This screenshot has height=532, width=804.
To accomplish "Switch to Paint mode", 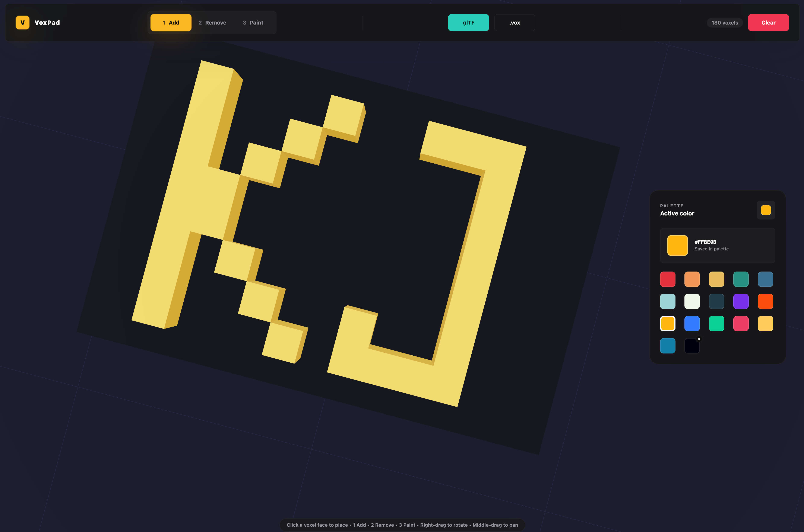I will (x=253, y=23).
